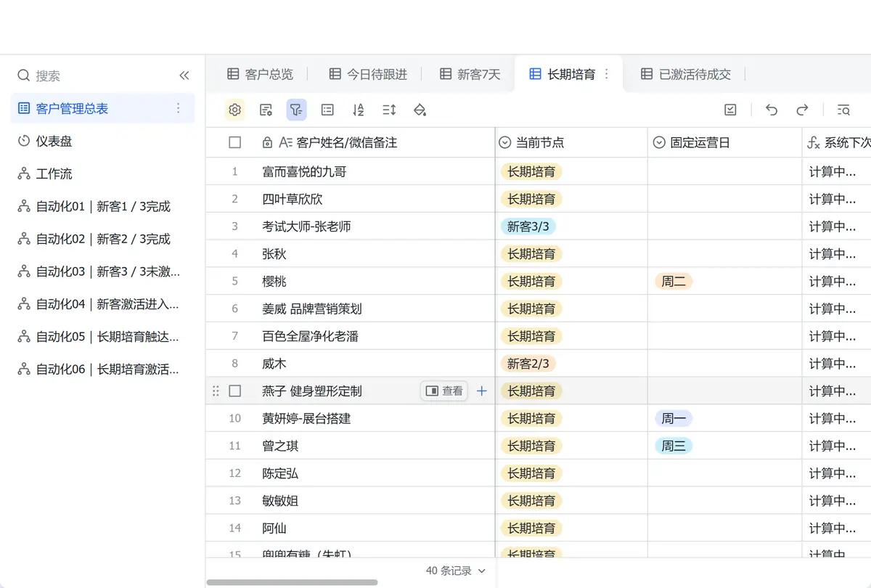Open 固定运营日 column dropdown
The height and width of the screenshot is (588, 871).
point(659,143)
